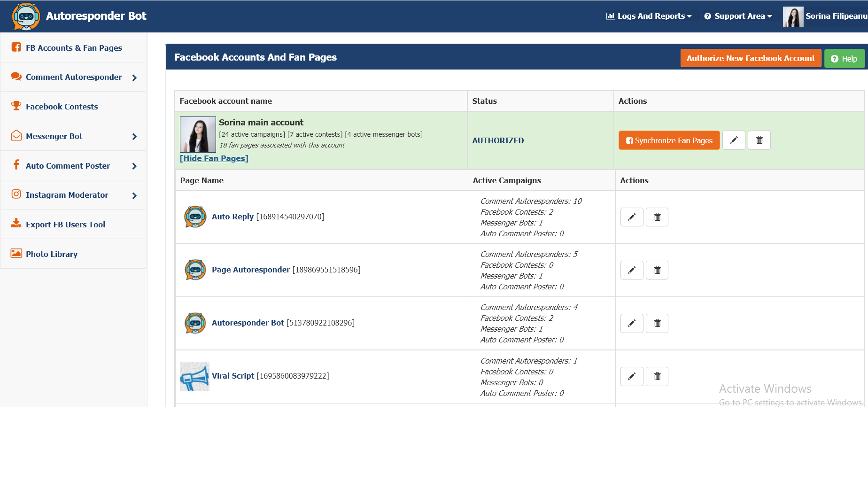Open the Viral Script page link
Screen dimensions: 868x481
(233, 376)
